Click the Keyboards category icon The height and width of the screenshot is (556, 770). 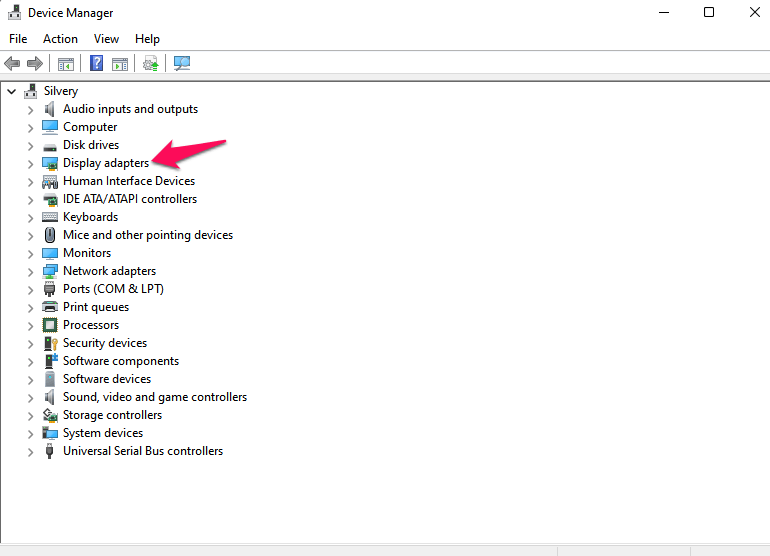(50, 217)
